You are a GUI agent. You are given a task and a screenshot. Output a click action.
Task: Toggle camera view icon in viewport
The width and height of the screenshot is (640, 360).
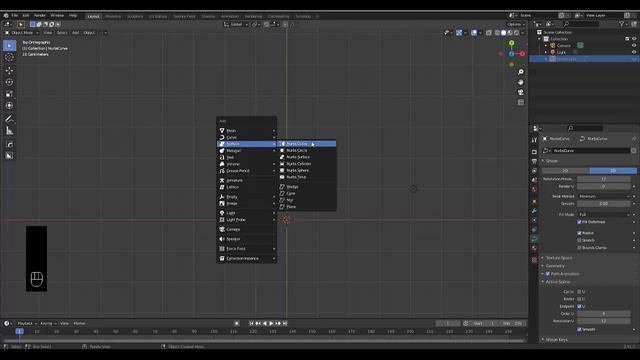coord(521,92)
